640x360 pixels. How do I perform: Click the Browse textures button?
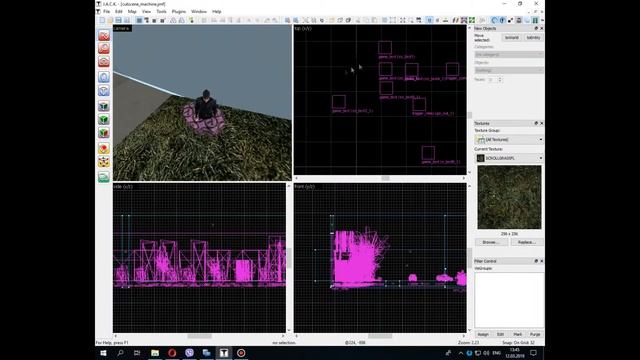tap(491, 242)
